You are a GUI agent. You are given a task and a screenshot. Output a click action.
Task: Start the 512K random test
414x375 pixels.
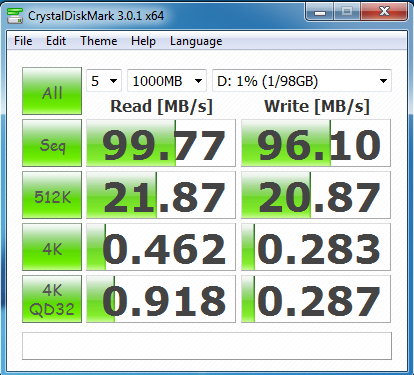pyautogui.click(x=52, y=195)
